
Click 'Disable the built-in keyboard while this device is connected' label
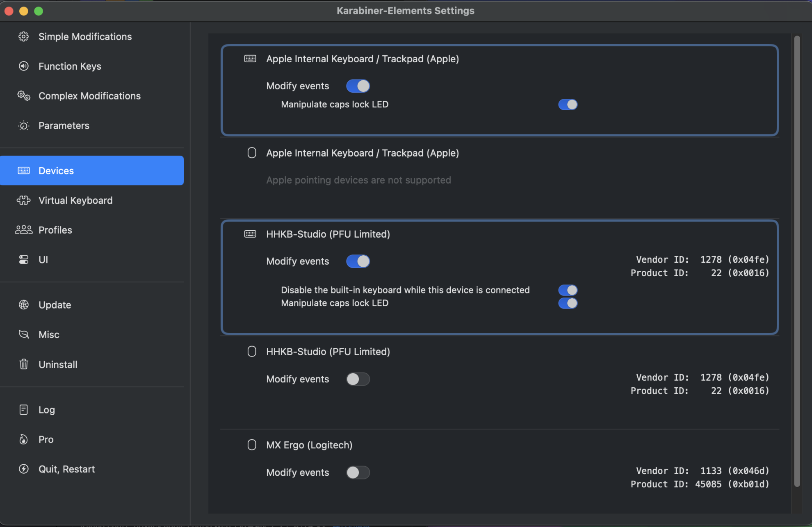pos(405,290)
